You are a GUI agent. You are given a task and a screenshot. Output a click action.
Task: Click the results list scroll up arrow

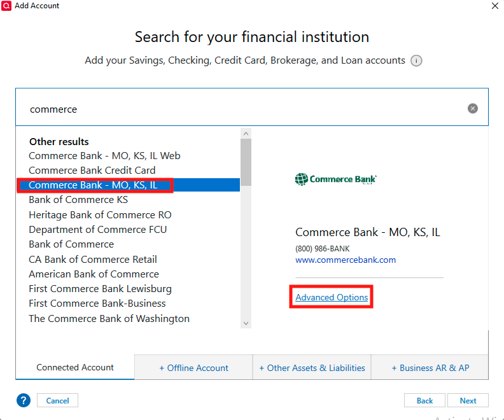(x=246, y=134)
